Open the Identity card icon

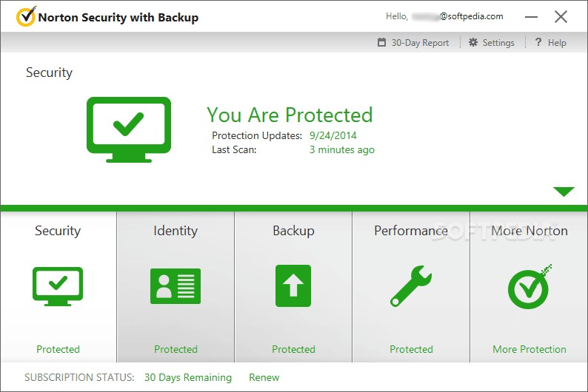click(176, 286)
